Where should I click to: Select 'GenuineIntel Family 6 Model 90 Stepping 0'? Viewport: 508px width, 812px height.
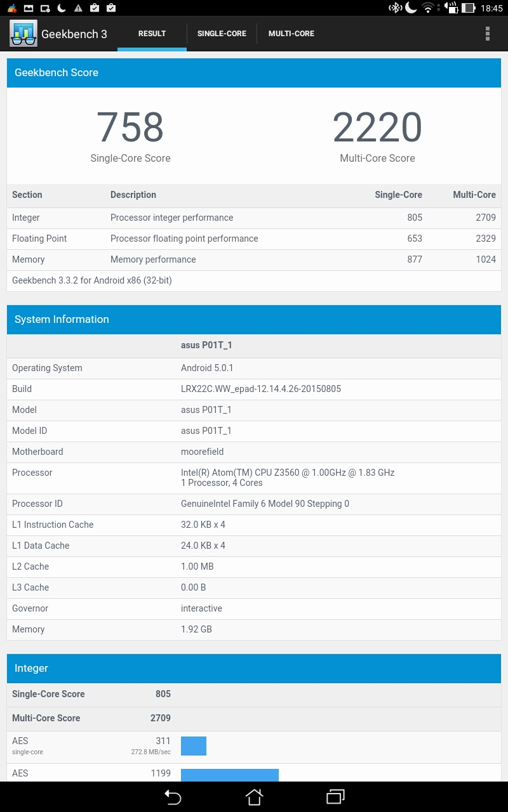tap(265, 504)
